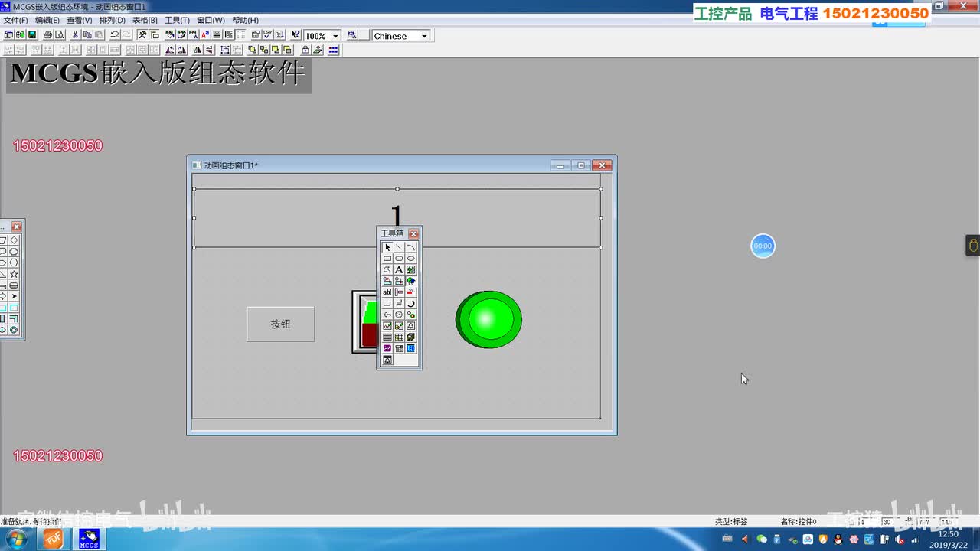Select the alarm bell tool in the toolbox

410,326
